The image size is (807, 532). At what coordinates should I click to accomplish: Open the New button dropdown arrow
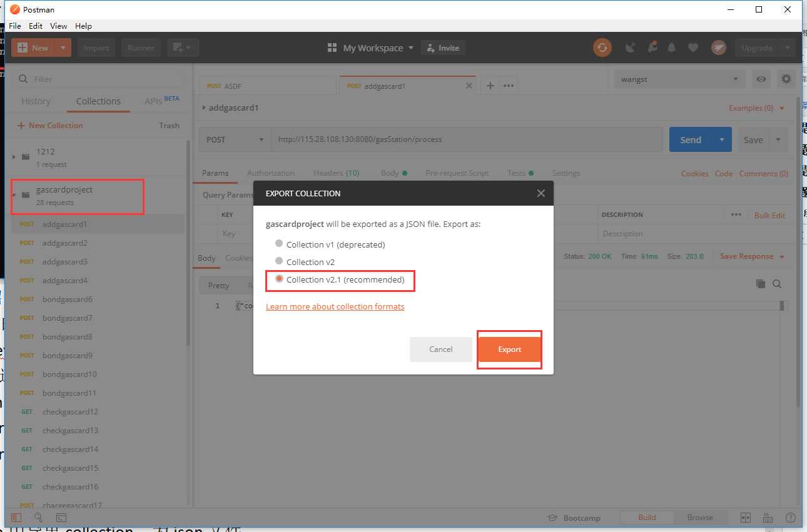pos(63,48)
